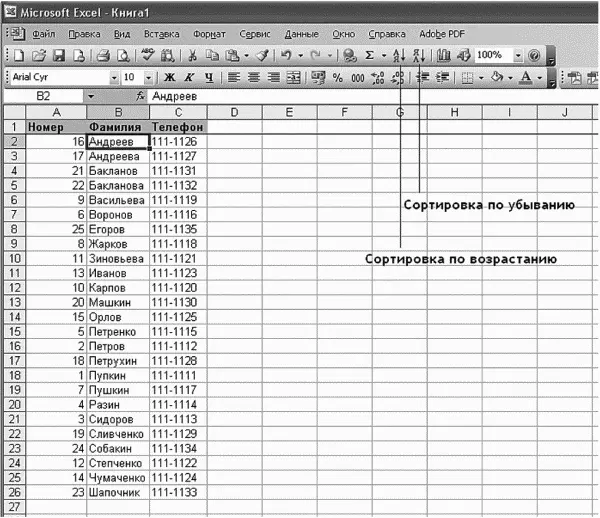Apply Percent style with the % icon
600x518 pixels.
[x=338, y=78]
